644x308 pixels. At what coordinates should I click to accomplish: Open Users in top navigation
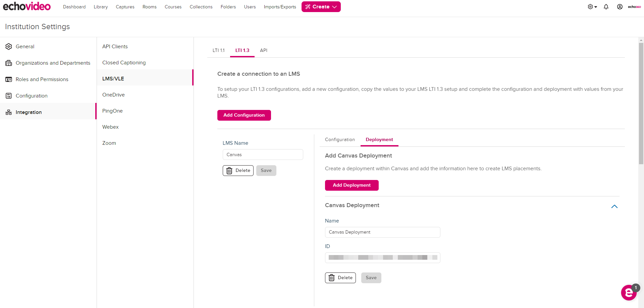pos(250,7)
